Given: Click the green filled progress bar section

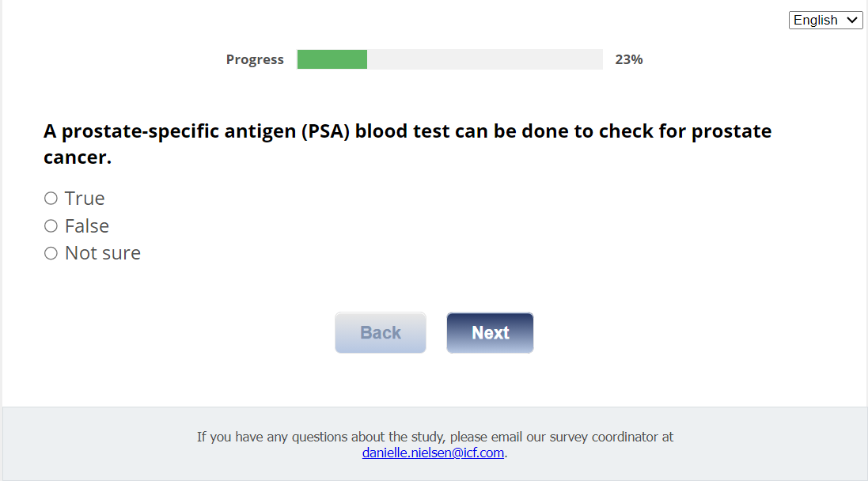Looking at the screenshot, I should tap(332, 59).
